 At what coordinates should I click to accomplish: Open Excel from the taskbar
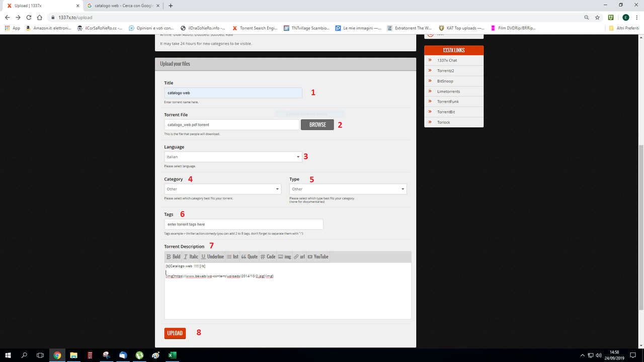point(172,355)
